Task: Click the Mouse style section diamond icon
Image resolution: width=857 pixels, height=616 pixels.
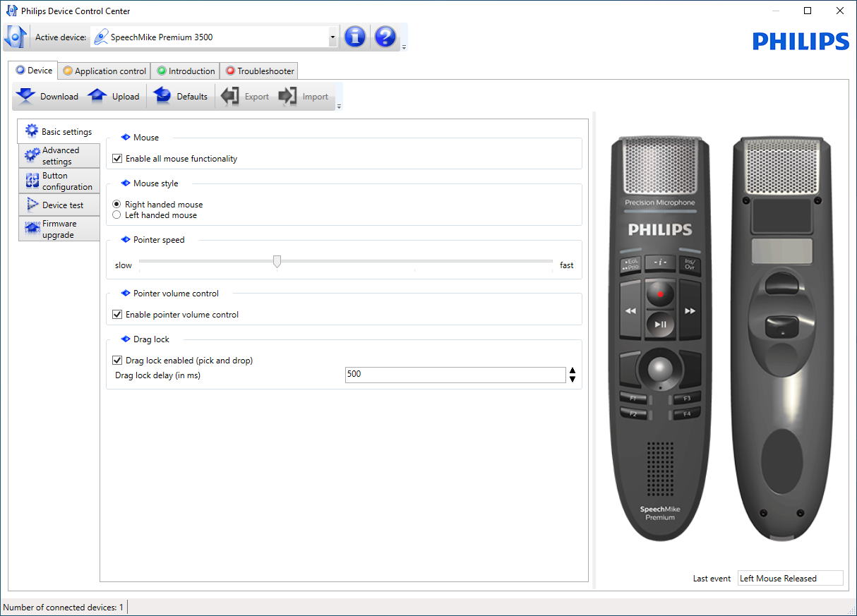Action: pyautogui.click(x=126, y=183)
